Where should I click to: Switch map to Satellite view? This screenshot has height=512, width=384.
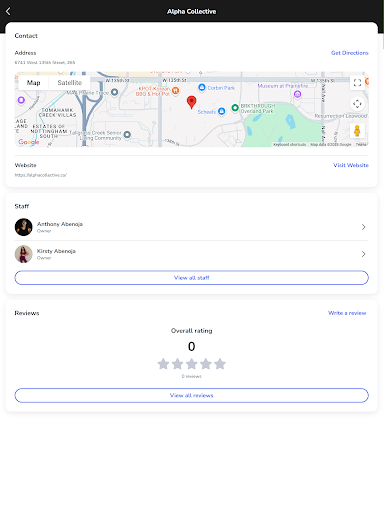69,83
